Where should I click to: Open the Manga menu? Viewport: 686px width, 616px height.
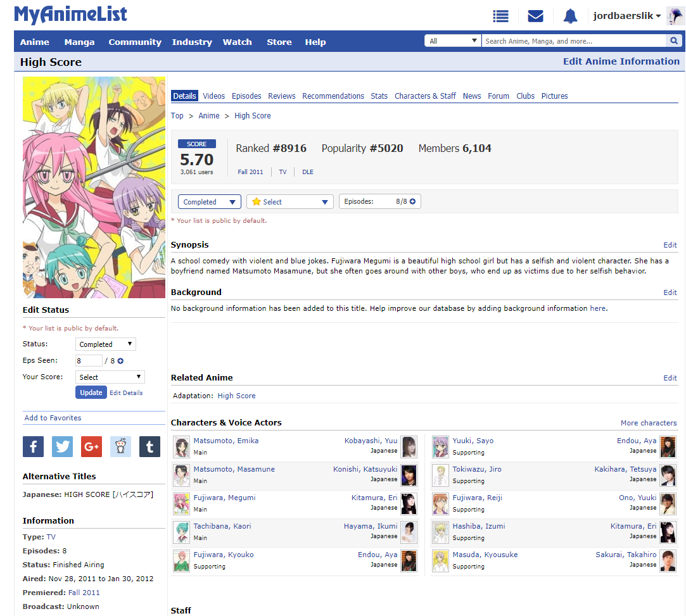point(79,42)
